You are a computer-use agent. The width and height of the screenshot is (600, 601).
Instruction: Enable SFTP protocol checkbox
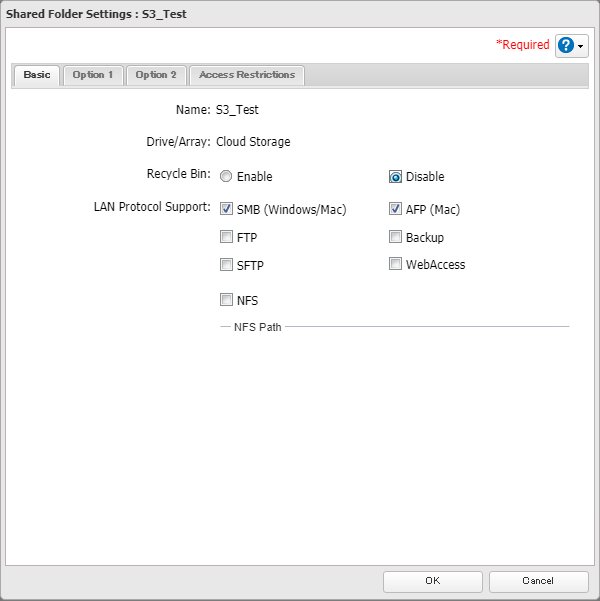(x=226, y=265)
